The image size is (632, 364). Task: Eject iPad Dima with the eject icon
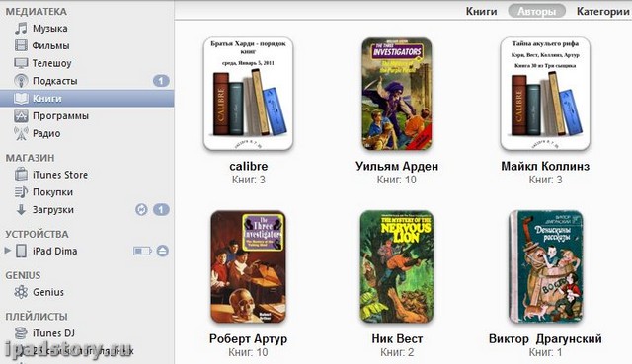coord(162,251)
